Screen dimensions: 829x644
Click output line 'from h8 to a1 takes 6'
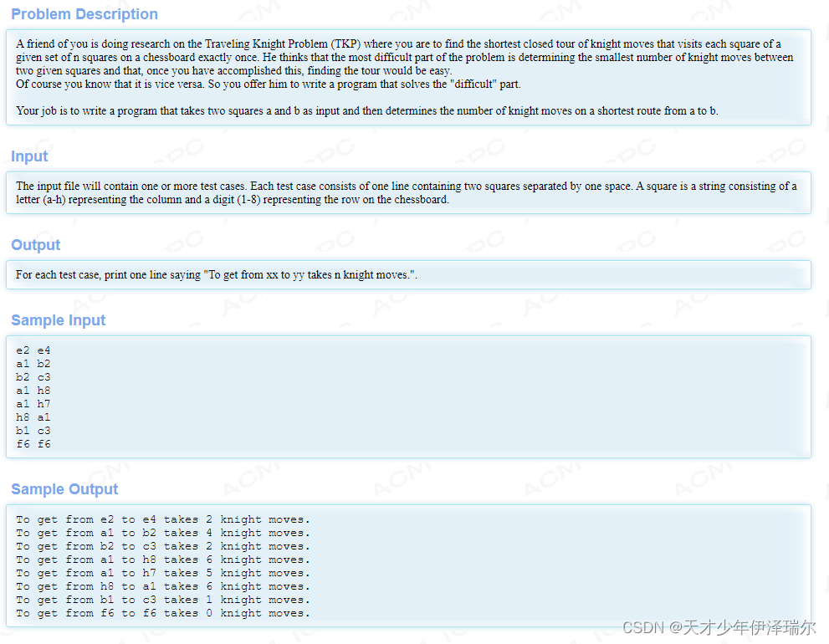coord(163,586)
